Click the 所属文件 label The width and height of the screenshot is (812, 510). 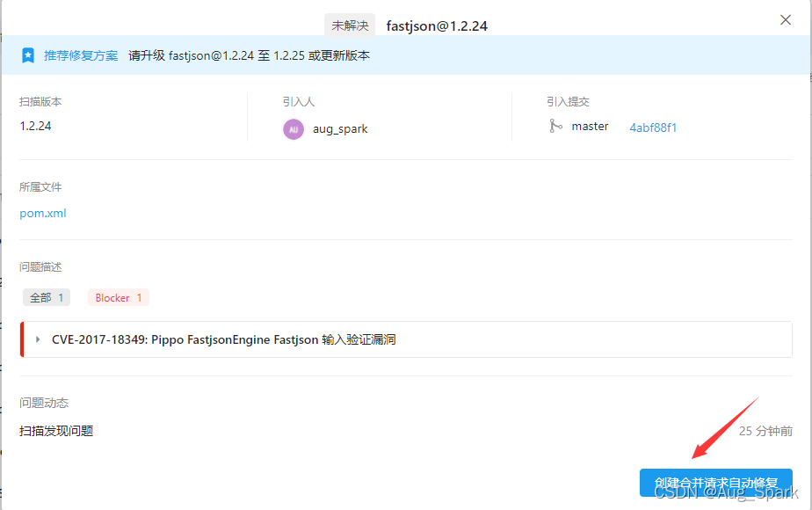pos(40,186)
